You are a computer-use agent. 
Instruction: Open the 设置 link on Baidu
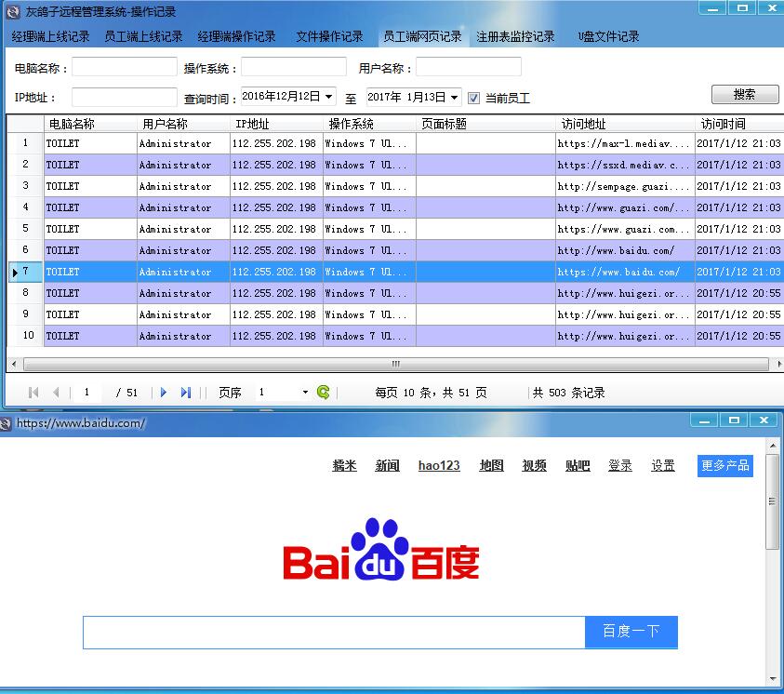coord(663,466)
